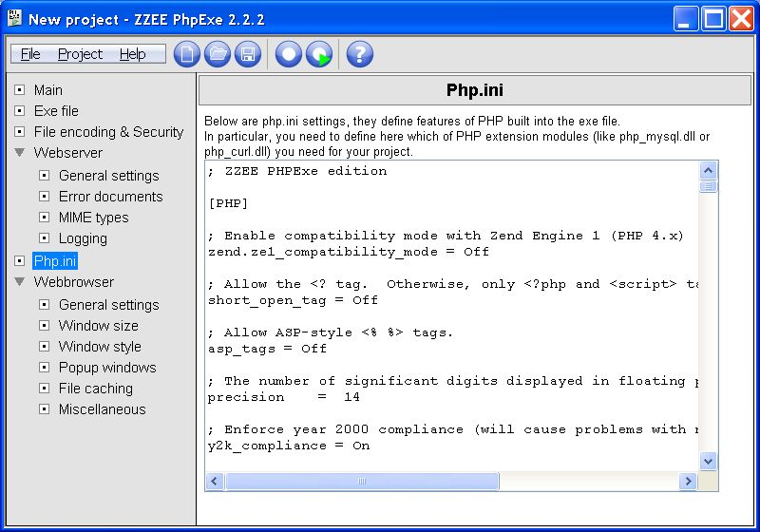Close the ZZEE PhpExe window

click(x=742, y=18)
